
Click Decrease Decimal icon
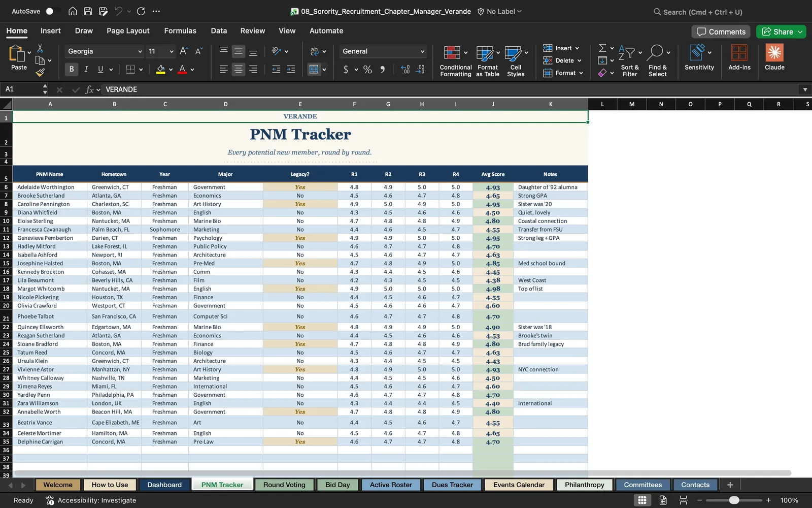[420, 69]
